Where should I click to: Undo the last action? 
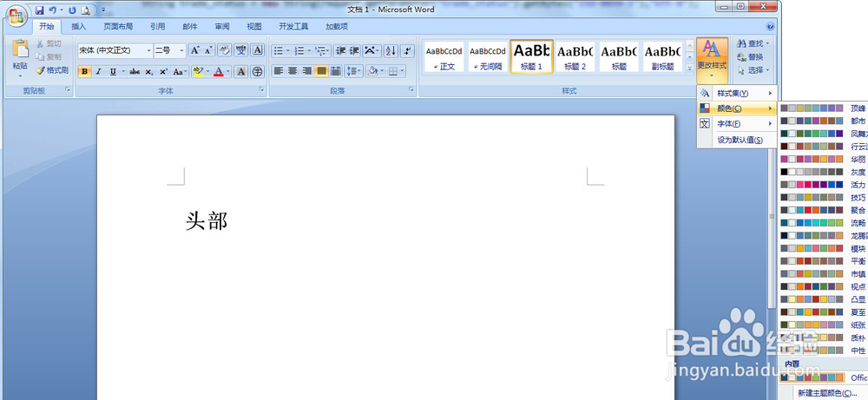coord(53,10)
